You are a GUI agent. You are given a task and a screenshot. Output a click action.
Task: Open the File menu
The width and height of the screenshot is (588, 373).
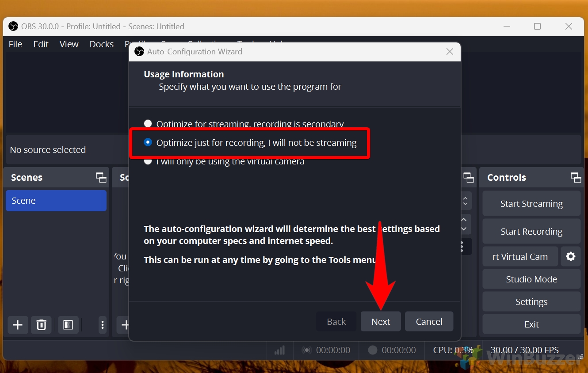pos(15,44)
